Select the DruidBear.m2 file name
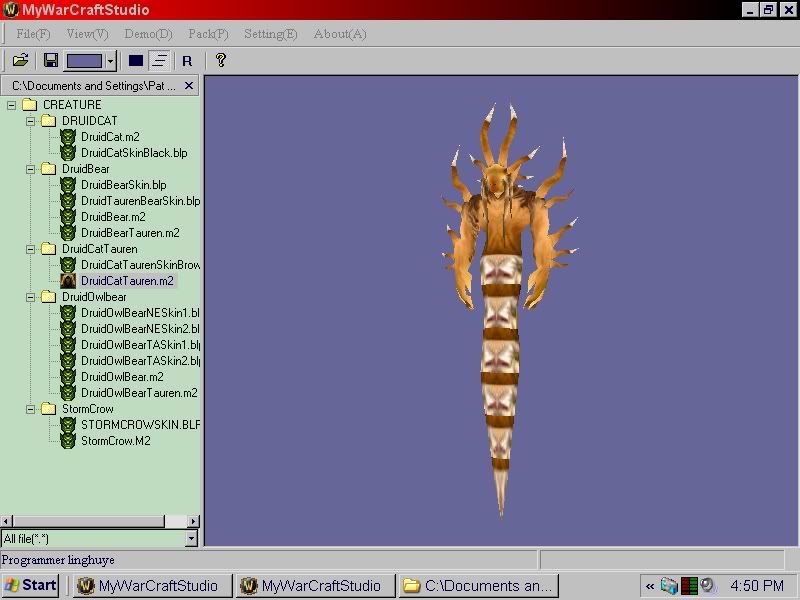 tap(113, 217)
